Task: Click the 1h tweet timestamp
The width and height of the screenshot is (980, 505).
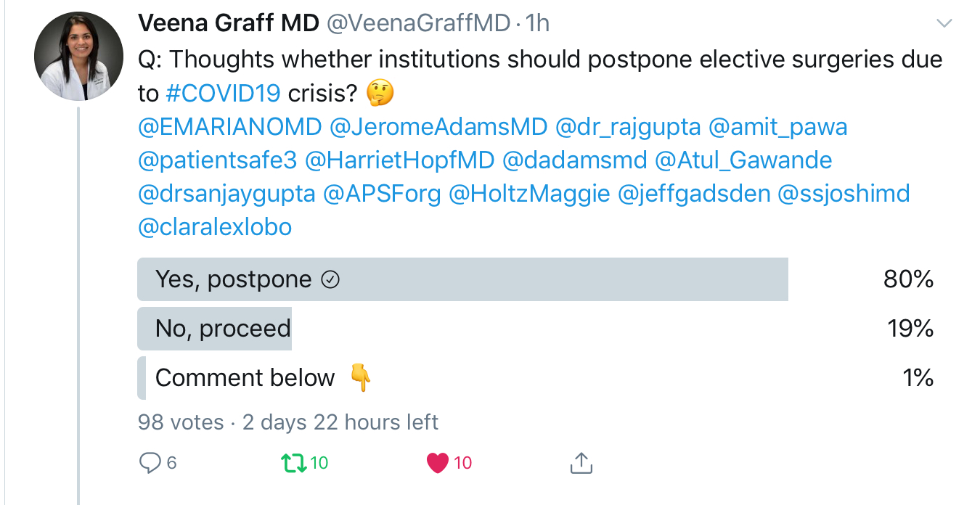Action: click(536, 23)
